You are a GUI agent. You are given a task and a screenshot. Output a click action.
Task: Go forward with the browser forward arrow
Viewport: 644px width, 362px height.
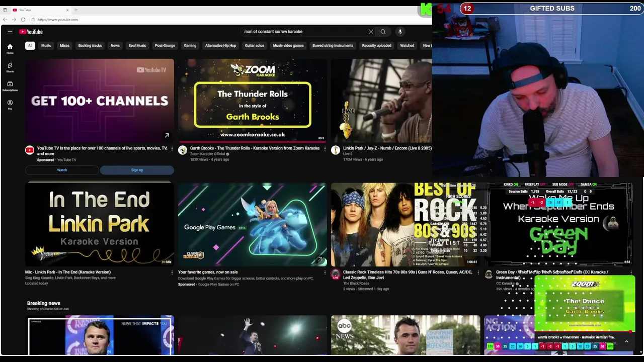tap(14, 20)
